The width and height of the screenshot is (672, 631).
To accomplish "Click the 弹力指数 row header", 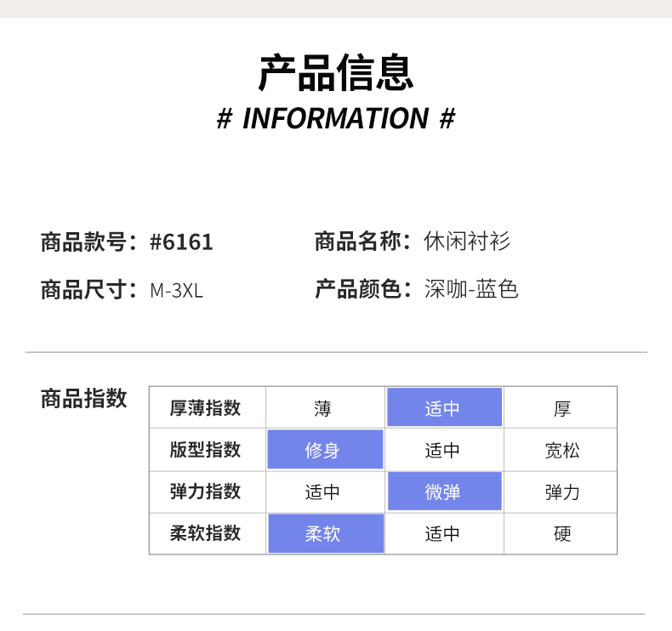I will click(206, 492).
